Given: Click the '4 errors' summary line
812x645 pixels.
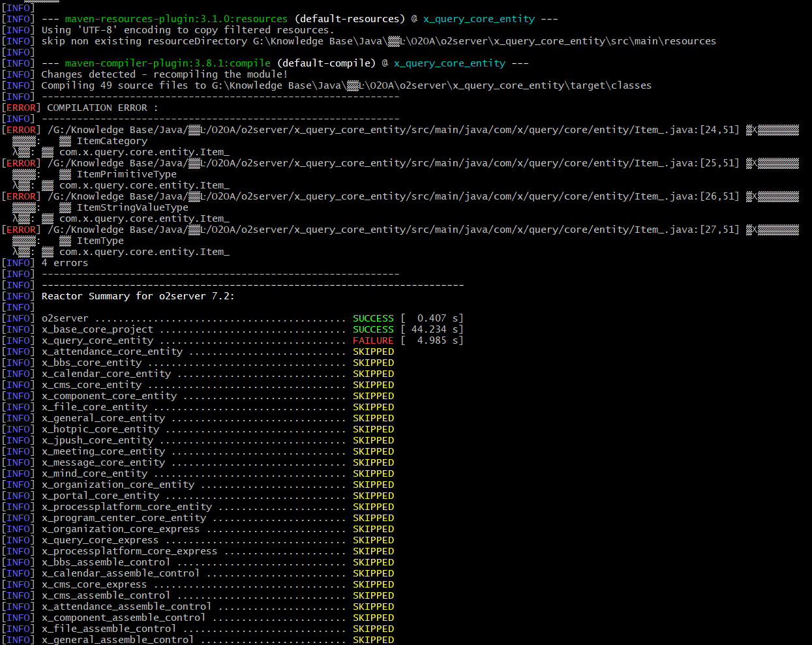Looking at the screenshot, I should [x=65, y=263].
